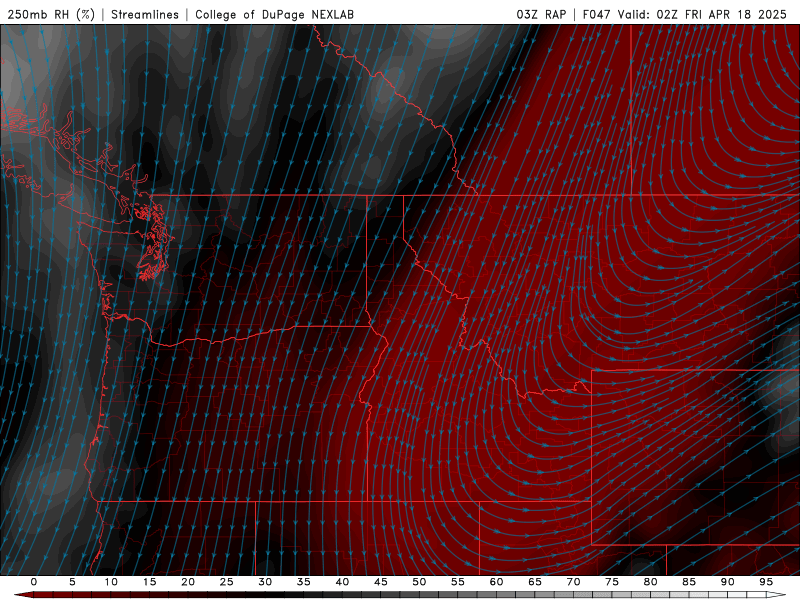
Task: Click the 85 label on the color scale
Action: pyautogui.click(x=689, y=582)
